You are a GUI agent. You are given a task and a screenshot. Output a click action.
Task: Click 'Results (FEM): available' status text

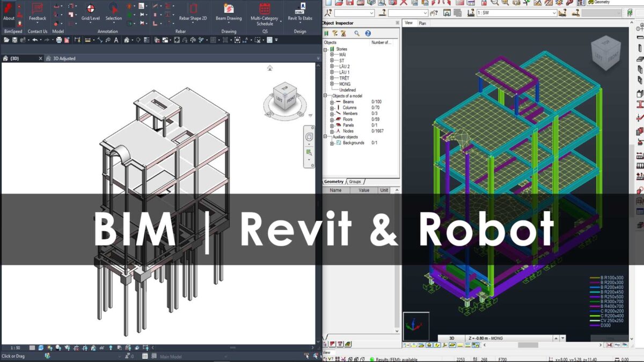click(396, 359)
